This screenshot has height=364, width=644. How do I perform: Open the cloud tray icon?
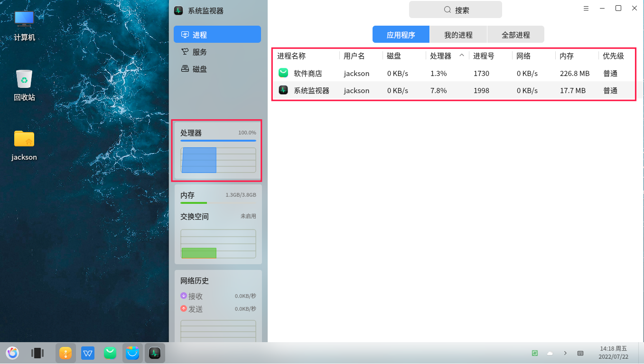pyautogui.click(x=550, y=353)
